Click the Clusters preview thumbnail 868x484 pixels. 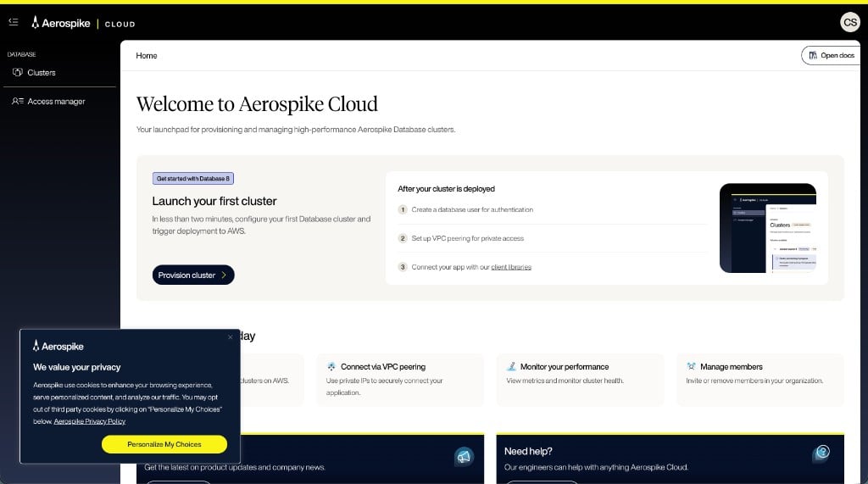point(768,228)
